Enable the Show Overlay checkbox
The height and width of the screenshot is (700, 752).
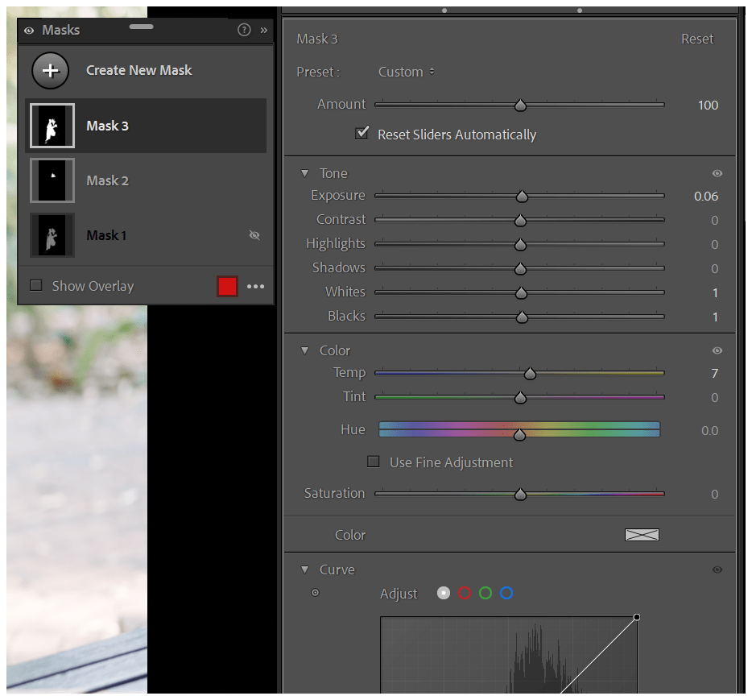(x=36, y=286)
